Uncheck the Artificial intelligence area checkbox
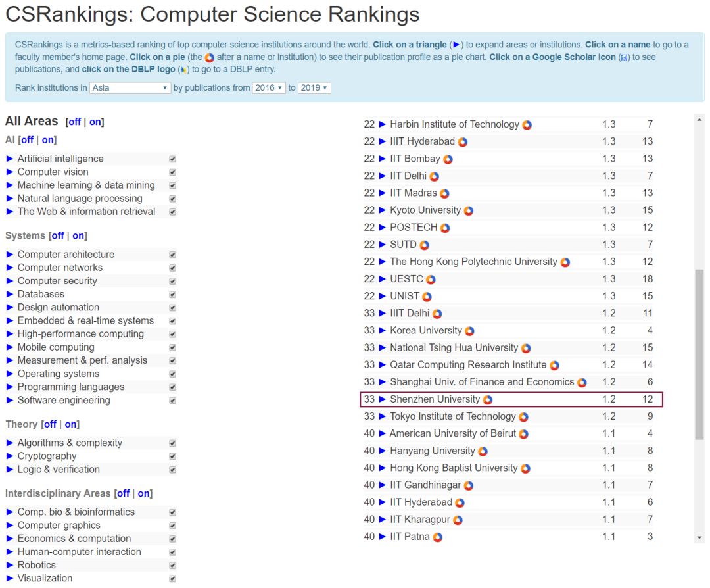The height and width of the screenshot is (588, 710). (172, 159)
